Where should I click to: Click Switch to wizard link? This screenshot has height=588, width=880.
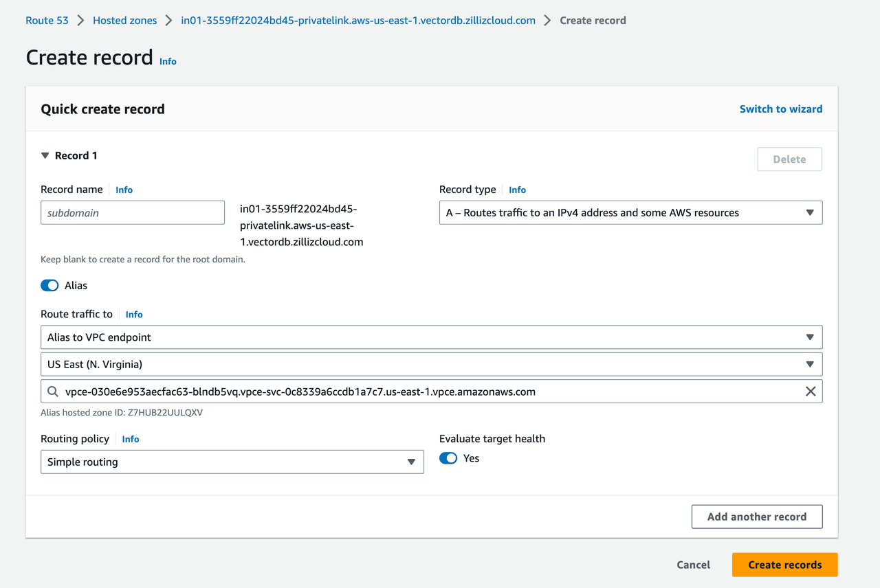tap(780, 109)
